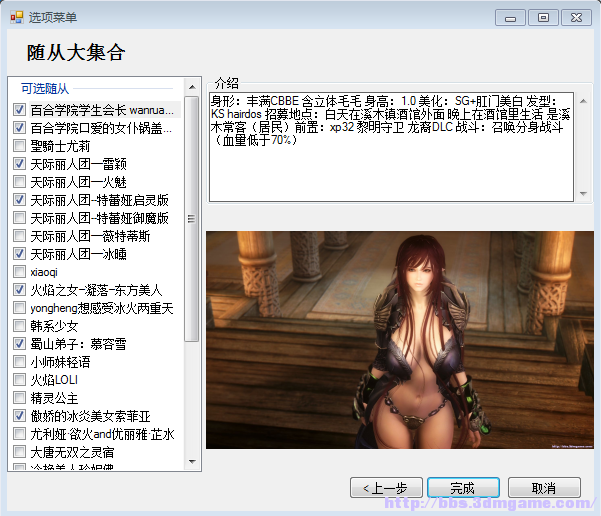Click the 介绍 box scroll-up arrow
Viewport: 601px width, 516px height.
coord(583,101)
